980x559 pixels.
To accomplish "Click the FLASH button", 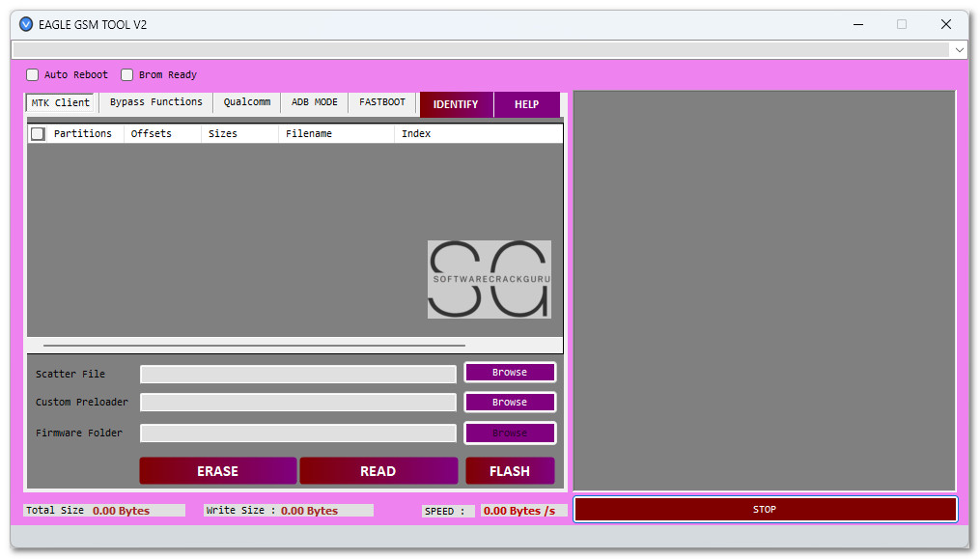I will pyautogui.click(x=510, y=471).
